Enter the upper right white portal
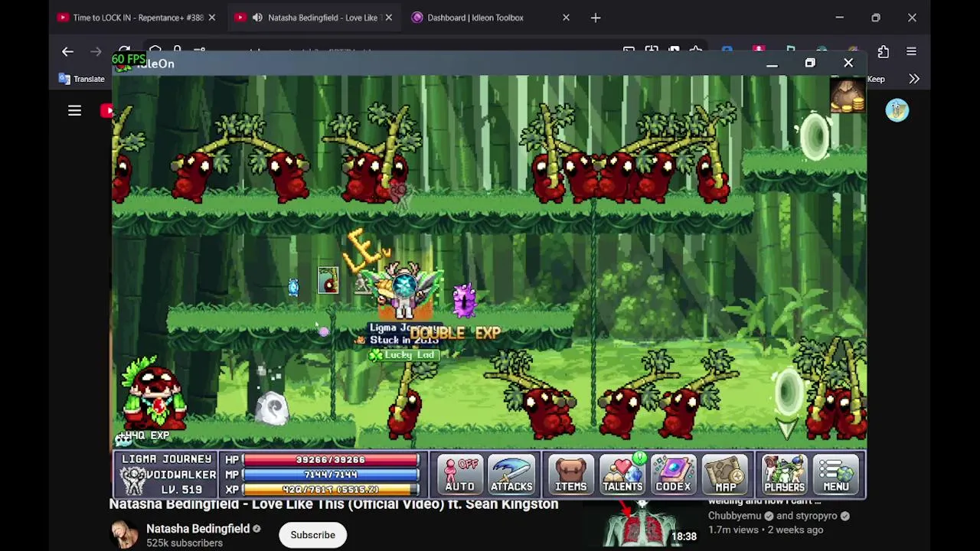The height and width of the screenshot is (551, 980). click(x=815, y=136)
